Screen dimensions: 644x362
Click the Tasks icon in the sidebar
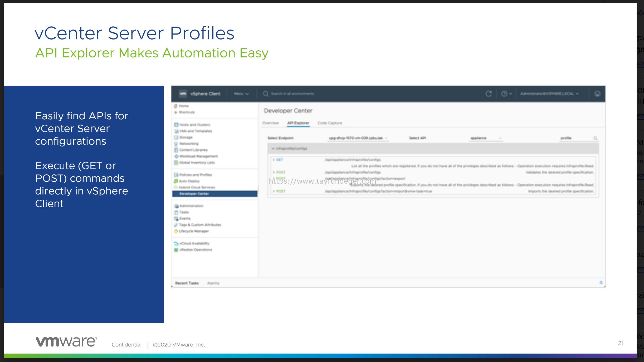click(x=176, y=212)
